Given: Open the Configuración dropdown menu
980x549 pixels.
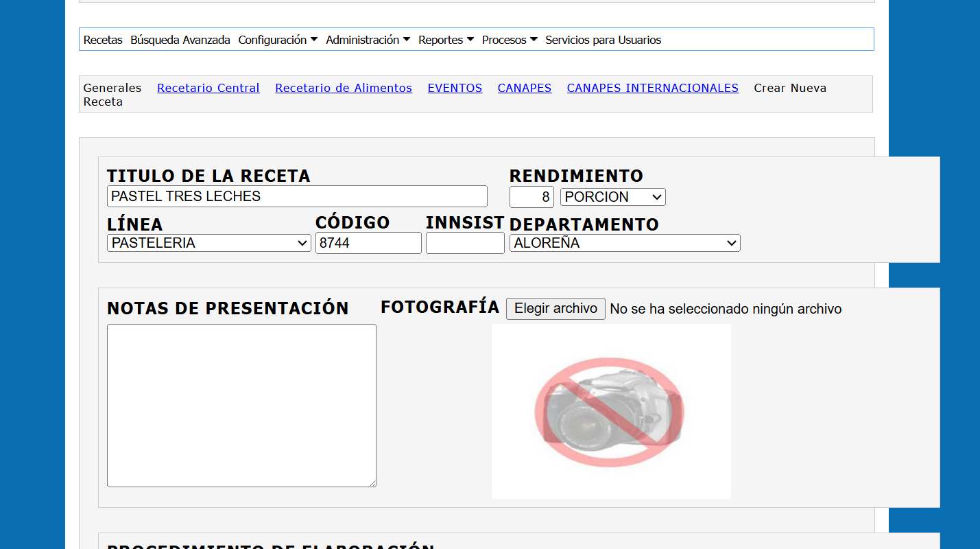Looking at the screenshot, I should [x=277, y=40].
